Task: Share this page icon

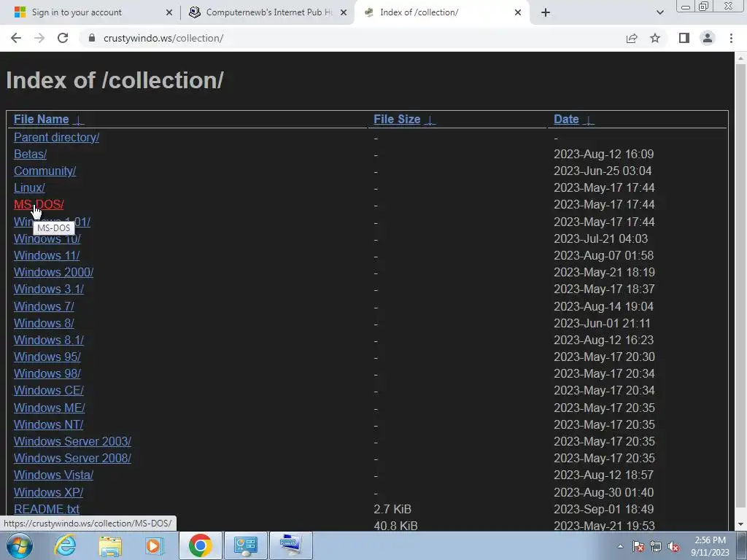Action: pyautogui.click(x=632, y=38)
